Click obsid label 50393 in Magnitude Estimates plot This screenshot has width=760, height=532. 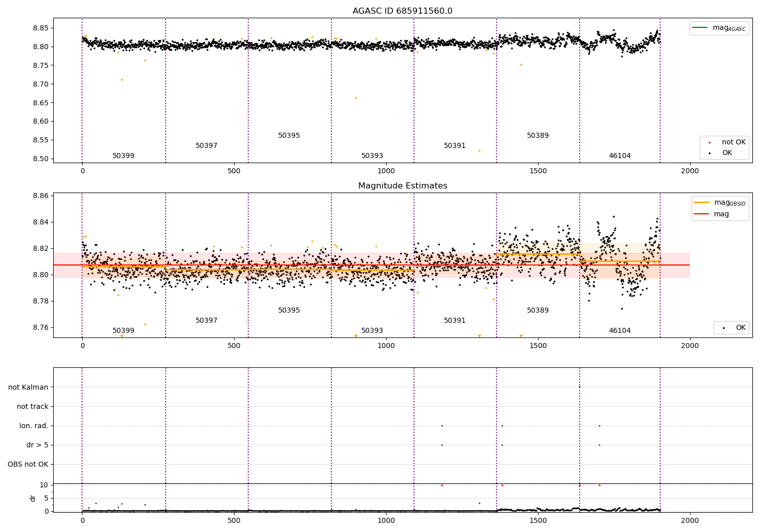pyautogui.click(x=372, y=331)
